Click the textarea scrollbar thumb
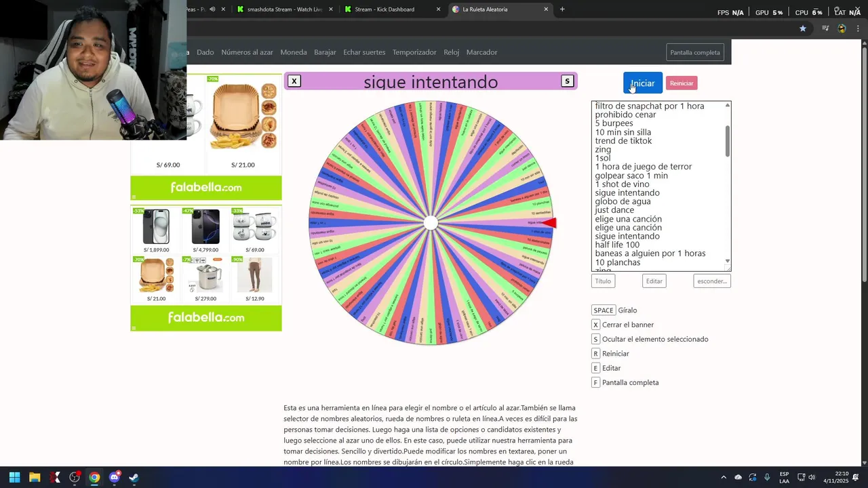Screen dimensions: 868x488 coord(728,141)
